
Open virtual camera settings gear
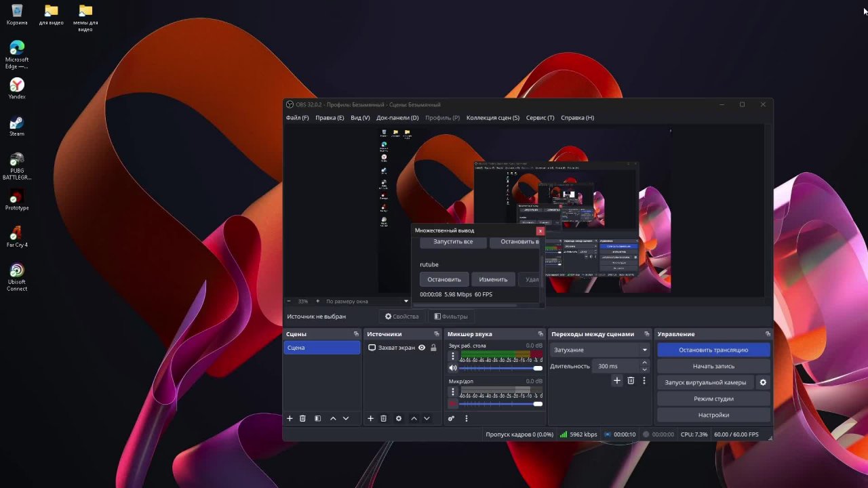tap(763, 382)
